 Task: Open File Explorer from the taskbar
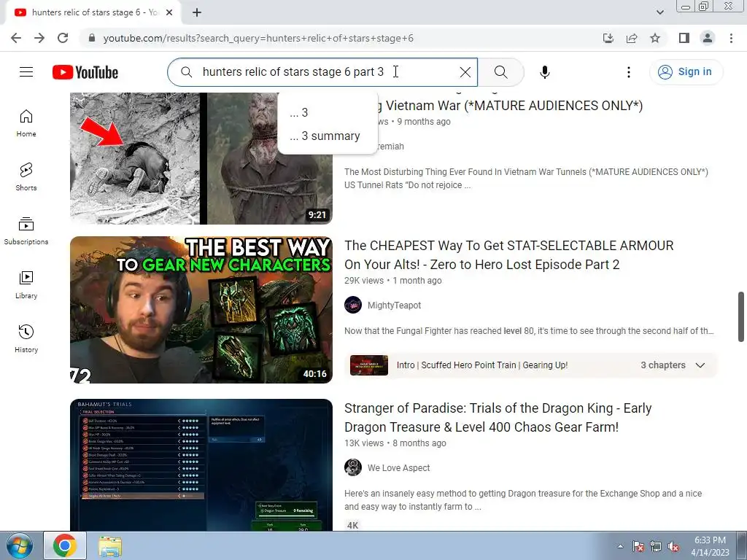110,545
